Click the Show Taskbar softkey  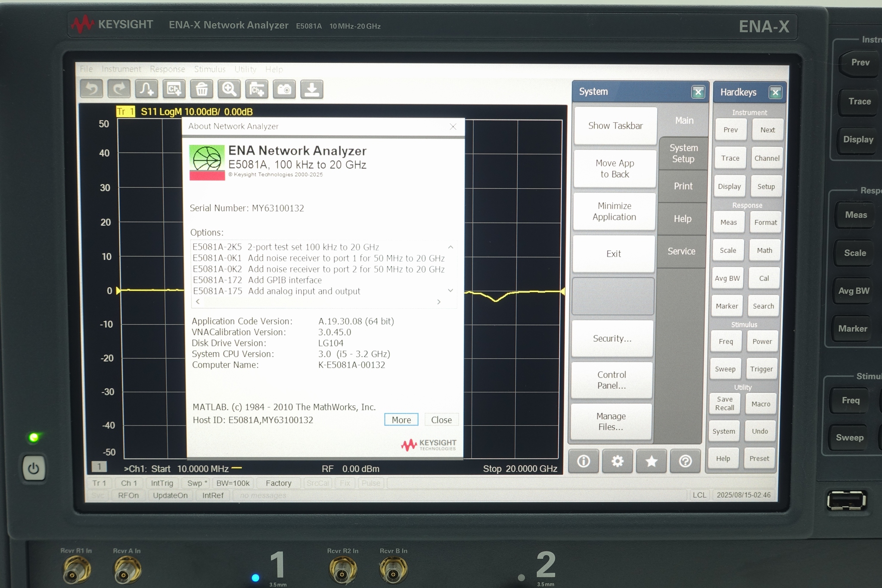(x=616, y=126)
